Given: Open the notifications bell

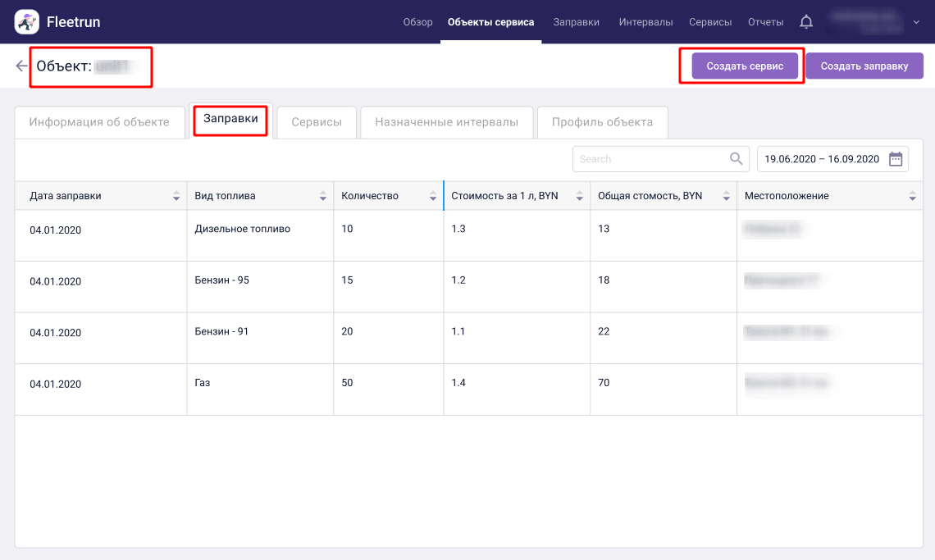Looking at the screenshot, I should click(806, 22).
